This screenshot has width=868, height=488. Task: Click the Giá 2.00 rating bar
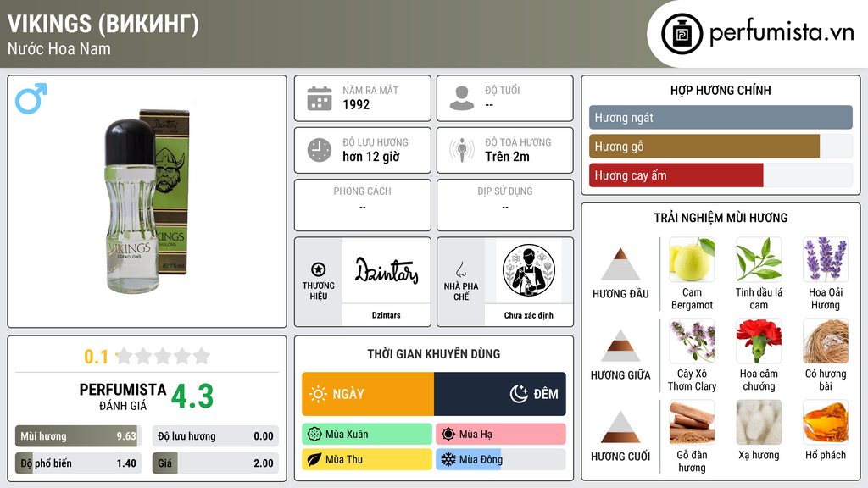[x=215, y=463]
